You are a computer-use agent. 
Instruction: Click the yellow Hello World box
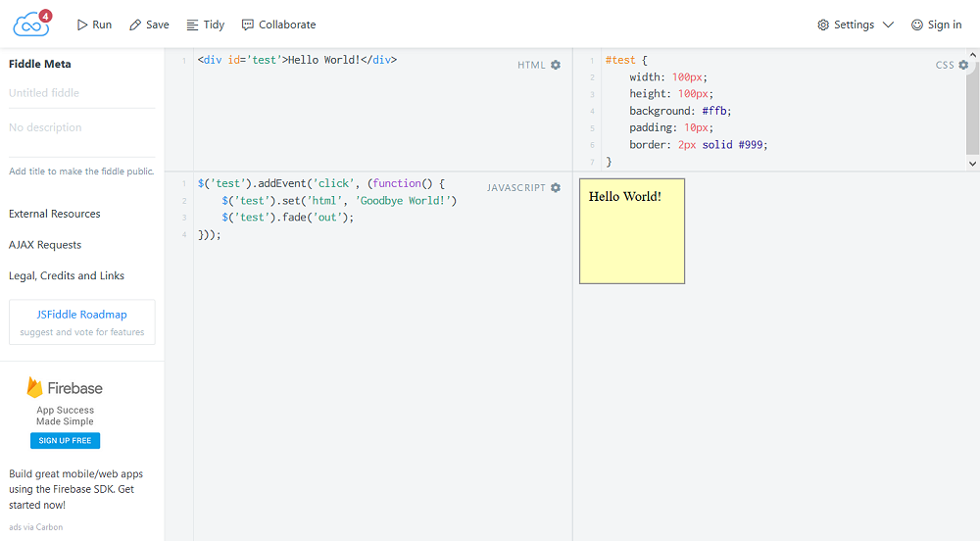pyautogui.click(x=632, y=231)
